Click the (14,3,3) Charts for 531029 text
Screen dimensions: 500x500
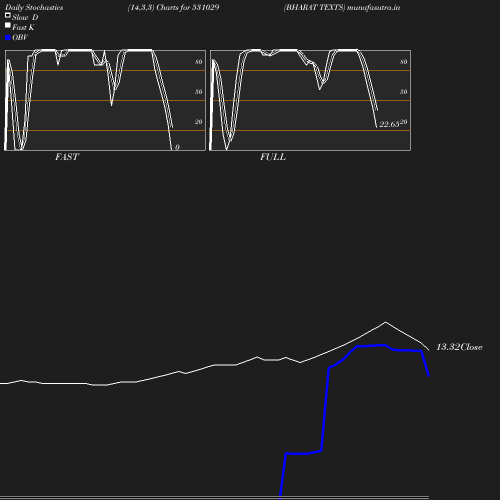173,7
